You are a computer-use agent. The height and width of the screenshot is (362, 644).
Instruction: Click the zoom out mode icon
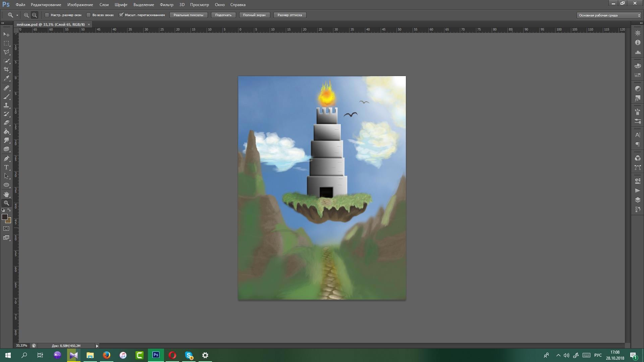(35, 15)
